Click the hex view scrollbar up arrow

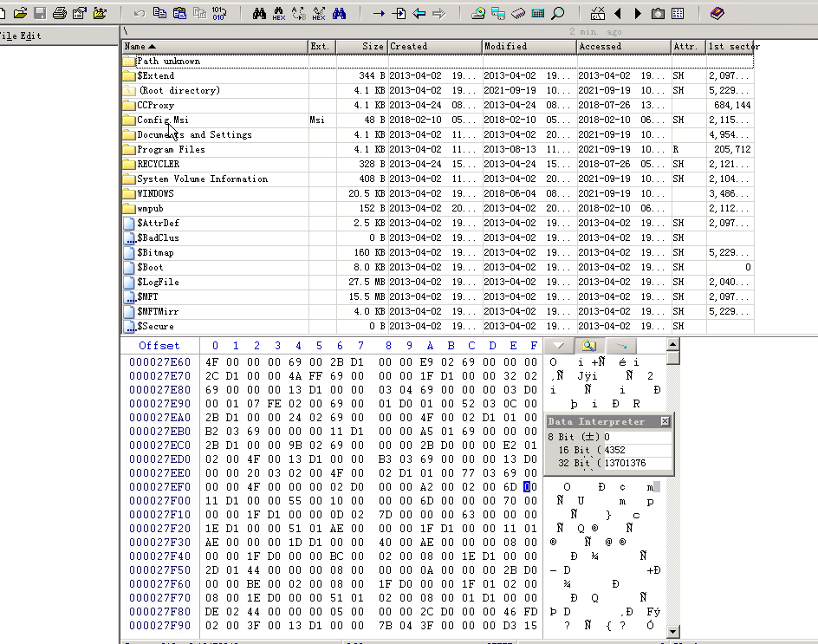pyautogui.click(x=673, y=344)
